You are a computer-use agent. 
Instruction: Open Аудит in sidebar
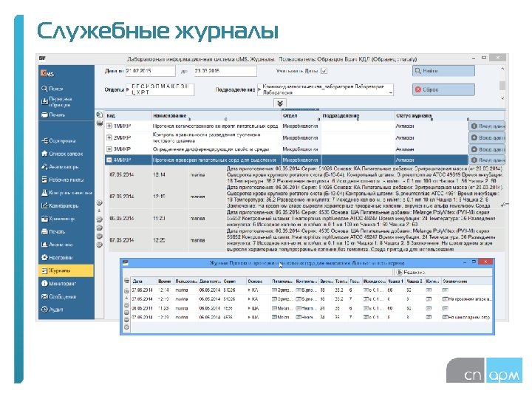pos(52,309)
